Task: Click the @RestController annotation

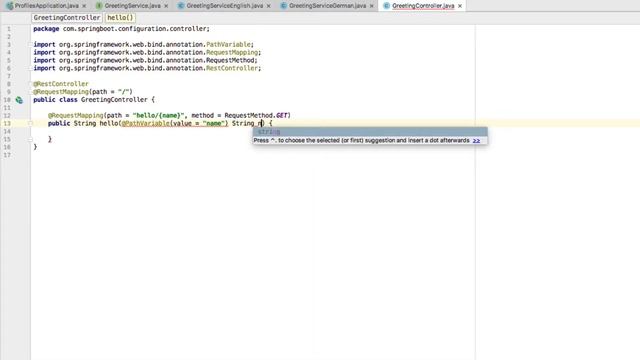Action: [61, 84]
